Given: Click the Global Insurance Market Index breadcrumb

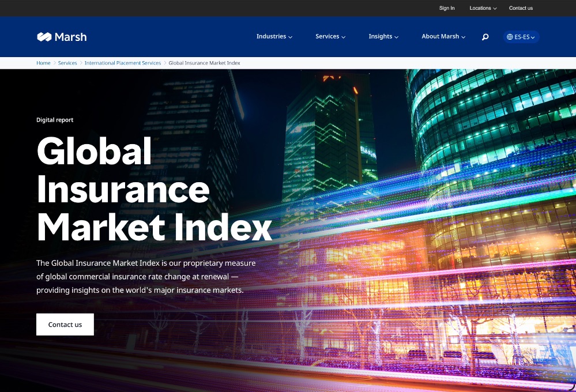Looking at the screenshot, I should pos(204,63).
